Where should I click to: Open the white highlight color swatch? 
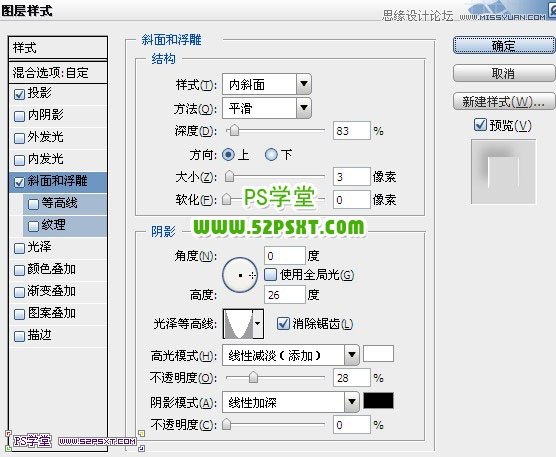(378, 353)
